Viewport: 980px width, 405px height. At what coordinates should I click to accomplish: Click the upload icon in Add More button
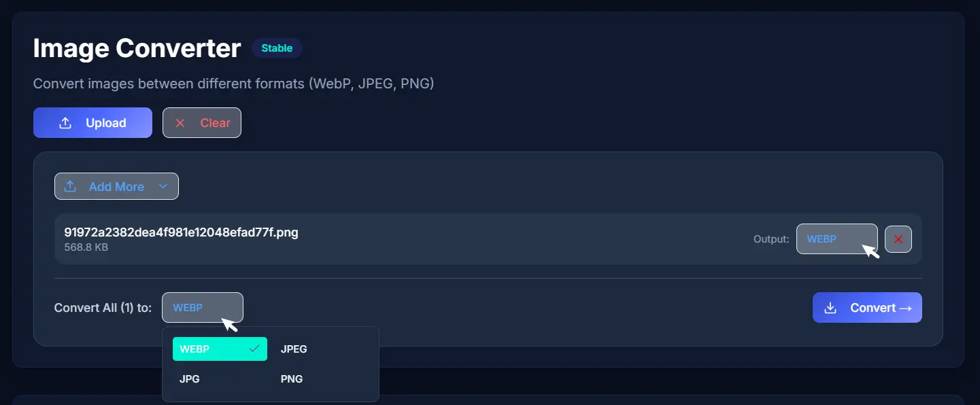[70, 186]
